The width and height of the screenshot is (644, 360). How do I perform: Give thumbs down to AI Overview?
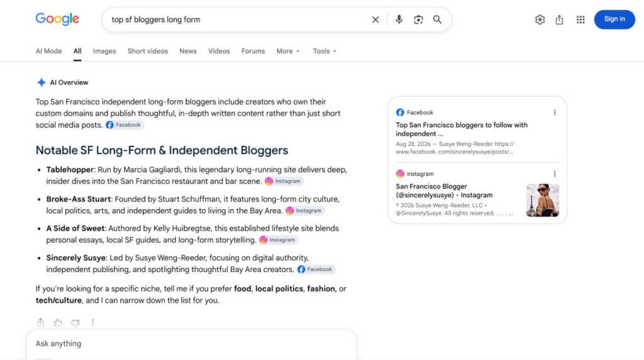[75, 323]
